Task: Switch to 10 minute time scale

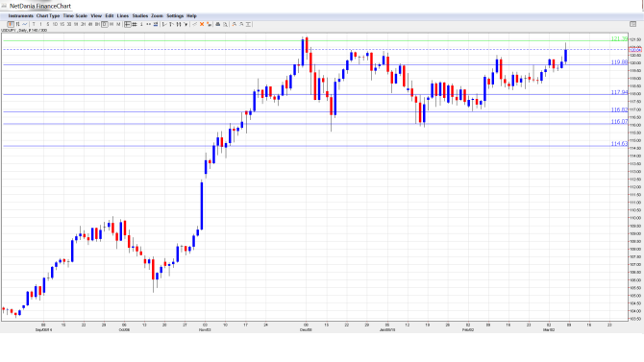Action: pyautogui.click(x=55, y=24)
